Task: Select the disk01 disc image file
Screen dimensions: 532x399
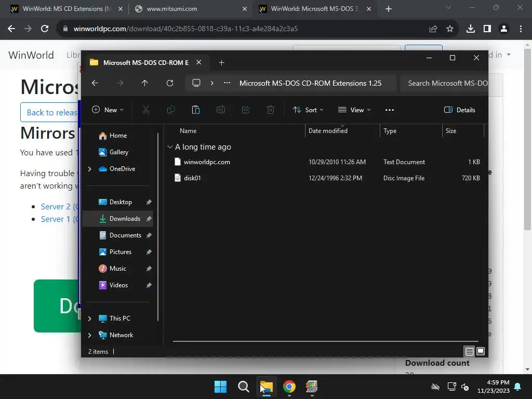Action: pos(192,178)
